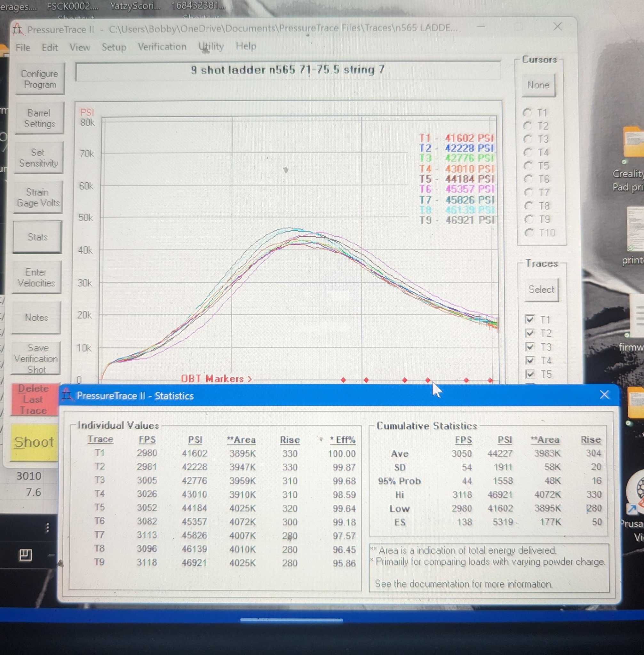
Task: Click the chart title text field
Action: [x=288, y=71]
